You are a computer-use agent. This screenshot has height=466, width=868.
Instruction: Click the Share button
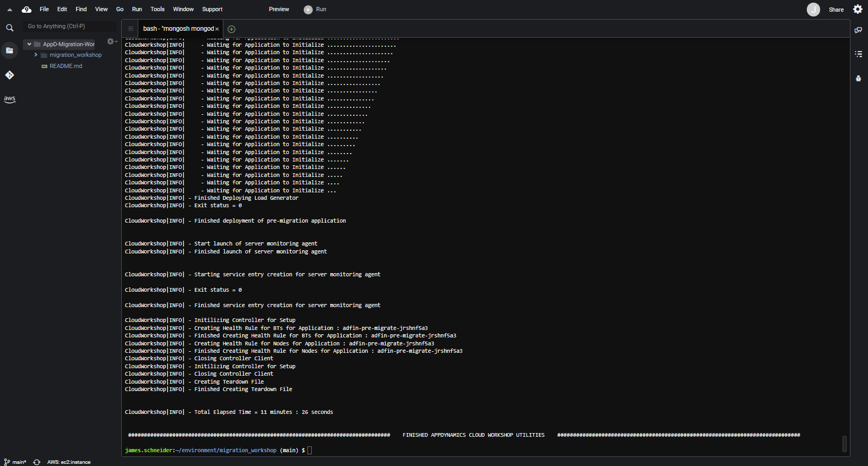point(836,10)
